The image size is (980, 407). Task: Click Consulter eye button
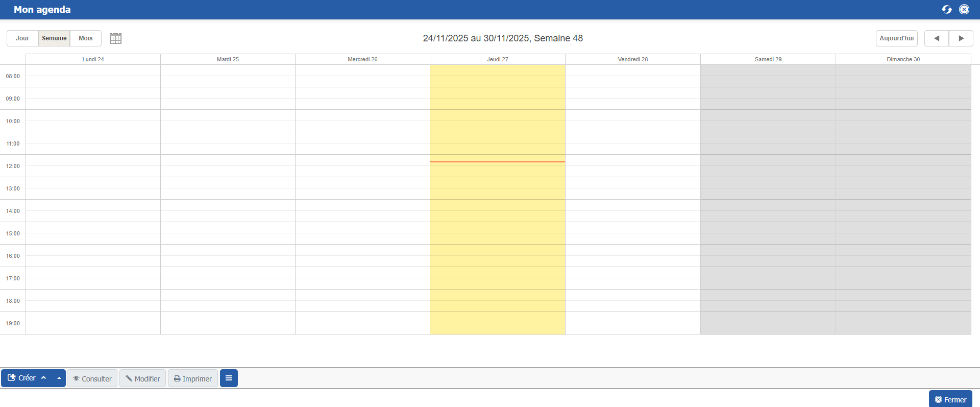92,378
